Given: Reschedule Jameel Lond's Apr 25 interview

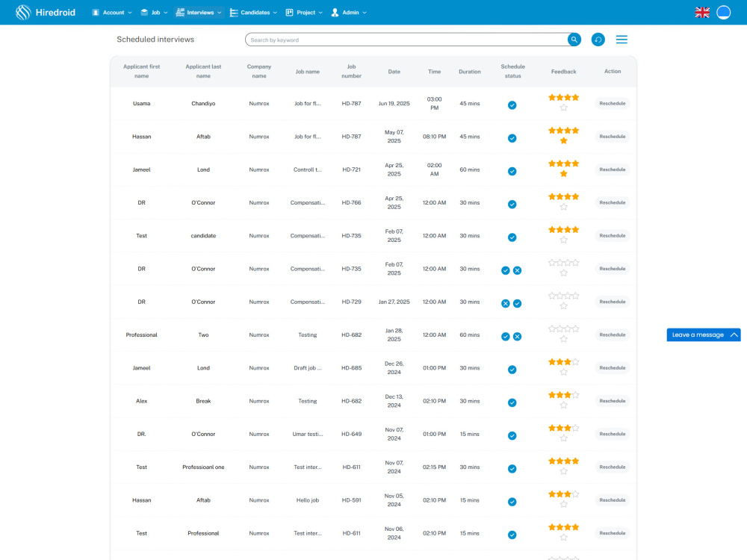Looking at the screenshot, I should tap(613, 169).
